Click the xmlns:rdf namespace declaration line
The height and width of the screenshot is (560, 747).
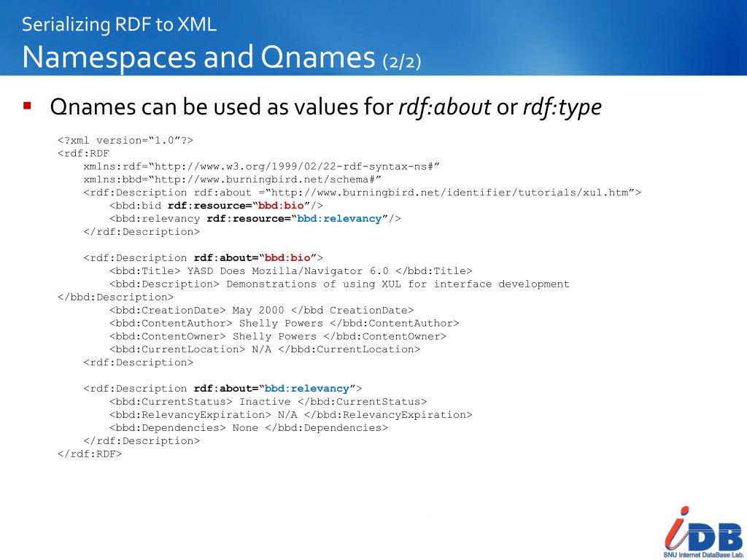click(x=262, y=166)
